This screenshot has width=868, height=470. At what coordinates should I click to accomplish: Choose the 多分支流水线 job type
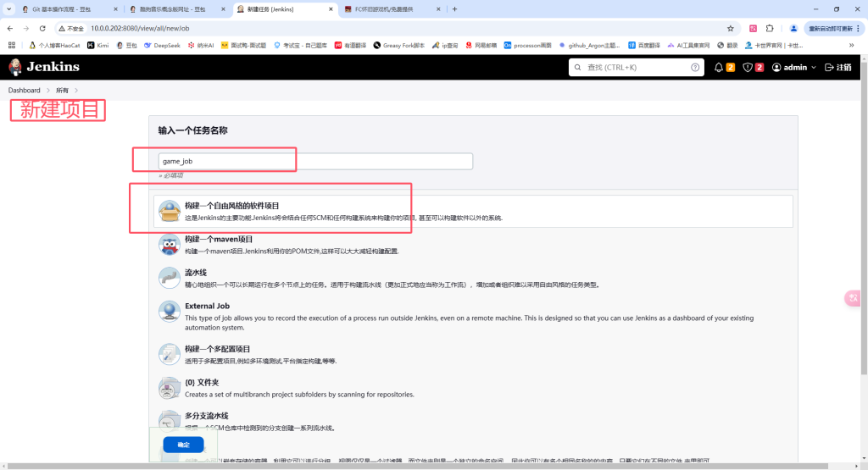207,416
